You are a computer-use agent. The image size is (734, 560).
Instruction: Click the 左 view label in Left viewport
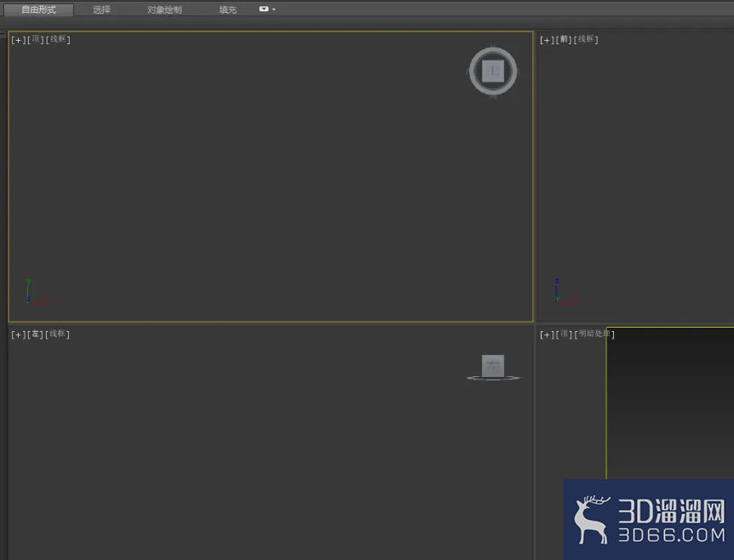35,334
